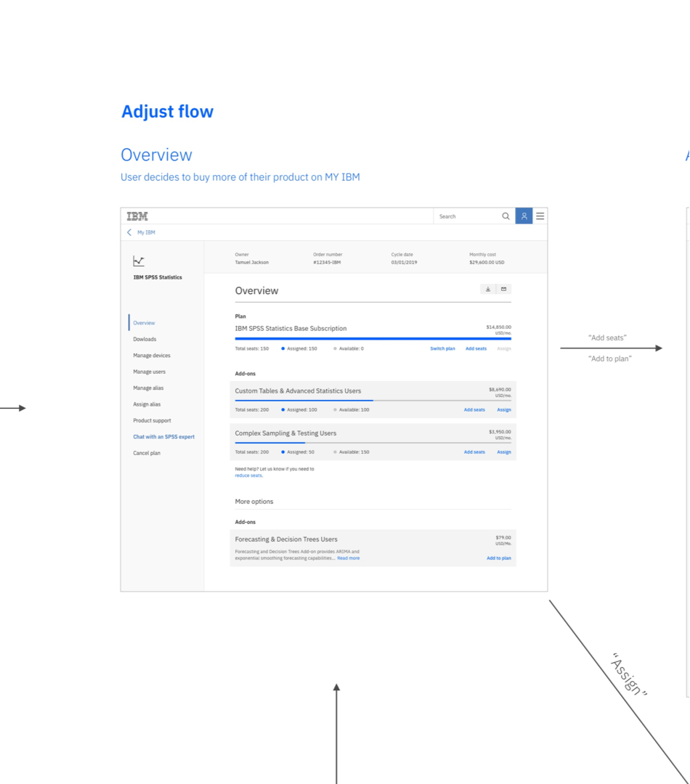Image resolution: width=690 pixels, height=784 pixels.
Task: Open Dowloads in the sidebar
Action: [x=145, y=339]
